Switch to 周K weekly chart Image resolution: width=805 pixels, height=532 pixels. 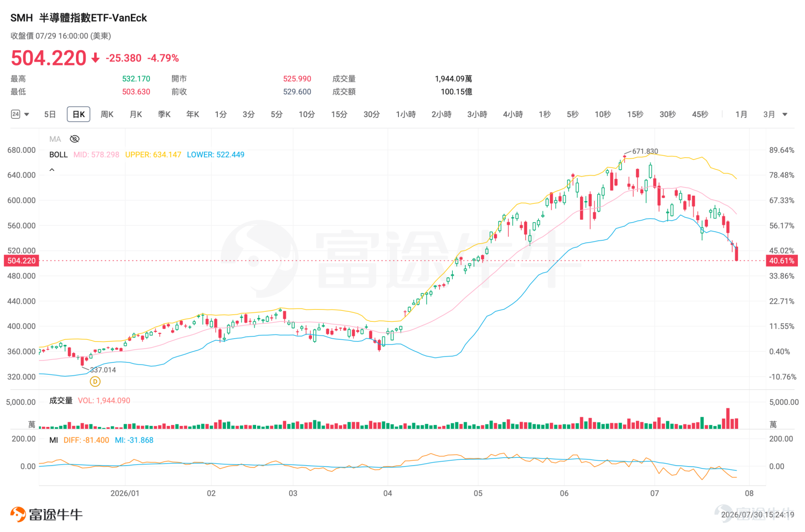pos(107,114)
